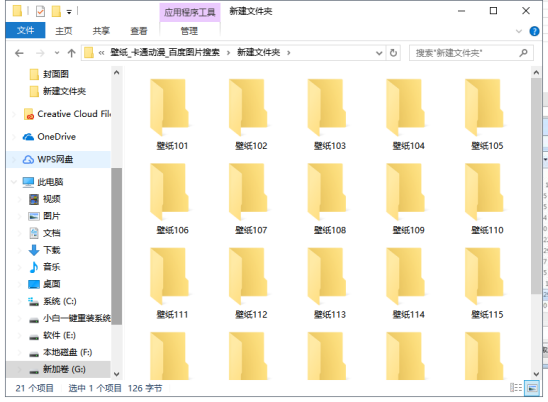Click the quick access properties checkmark icon
548x402 pixels.
[40, 12]
